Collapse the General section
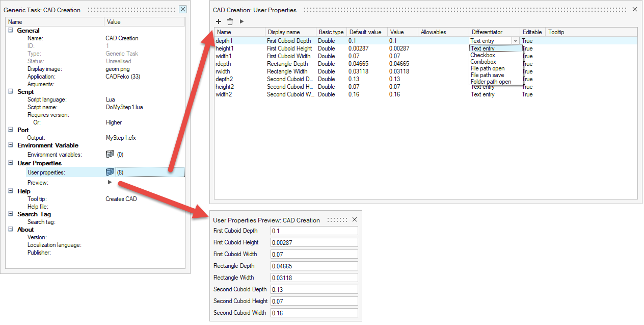 [11, 31]
